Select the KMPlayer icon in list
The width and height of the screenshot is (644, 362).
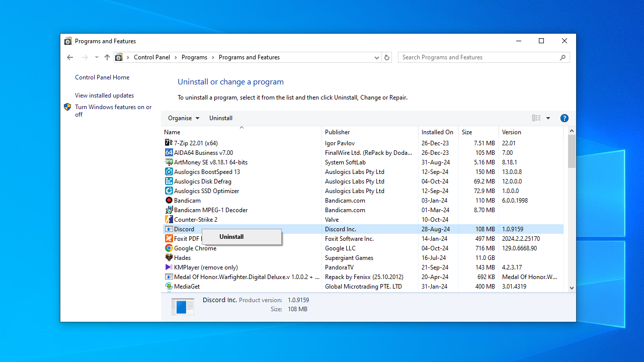(169, 267)
